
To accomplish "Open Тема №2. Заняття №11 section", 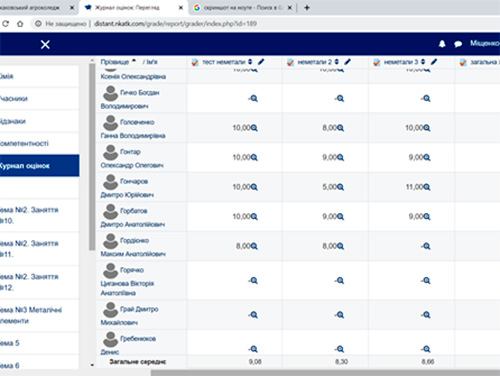I will [39, 249].
